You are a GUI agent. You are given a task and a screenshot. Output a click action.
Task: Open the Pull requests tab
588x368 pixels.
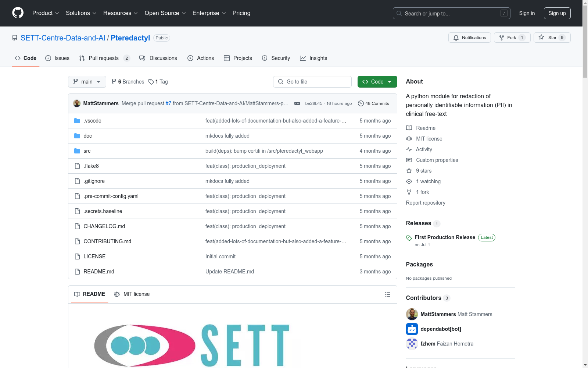click(x=104, y=58)
